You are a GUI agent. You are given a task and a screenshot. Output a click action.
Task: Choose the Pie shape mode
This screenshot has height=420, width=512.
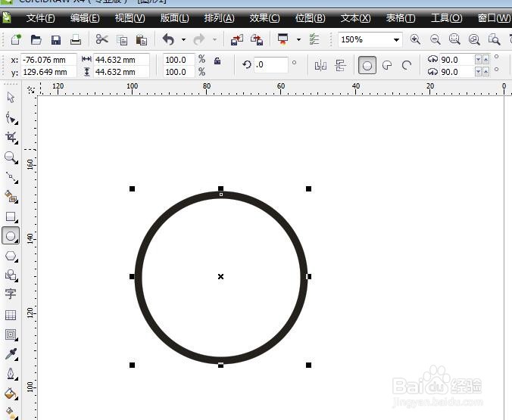(x=387, y=65)
